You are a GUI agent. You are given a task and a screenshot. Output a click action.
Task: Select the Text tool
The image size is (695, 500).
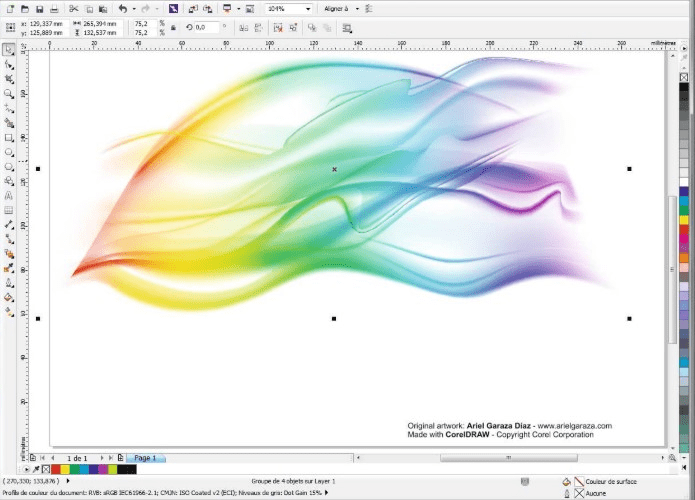pyautogui.click(x=9, y=196)
